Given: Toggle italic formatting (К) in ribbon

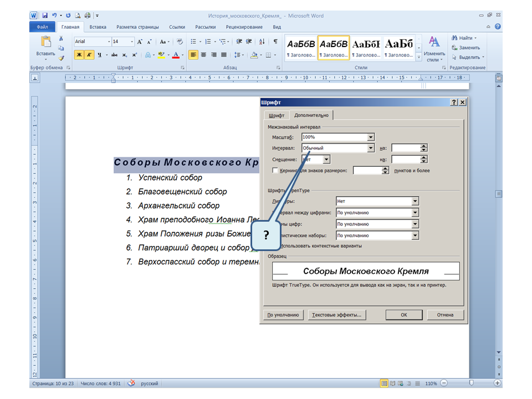Looking at the screenshot, I should 89,55.
